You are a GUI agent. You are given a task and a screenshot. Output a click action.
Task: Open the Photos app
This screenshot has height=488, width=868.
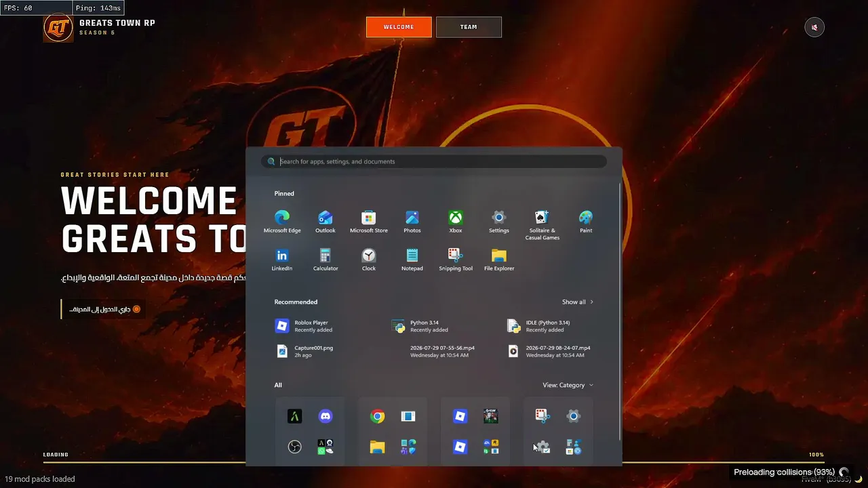tap(412, 222)
